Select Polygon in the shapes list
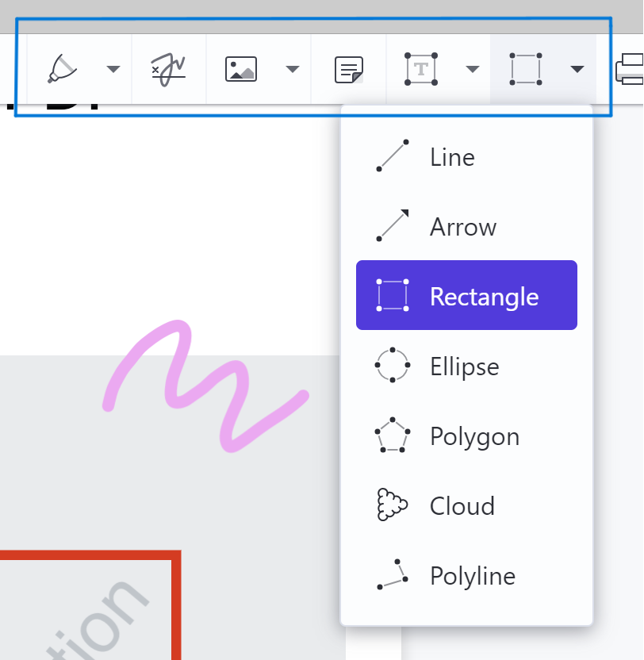 (x=473, y=436)
